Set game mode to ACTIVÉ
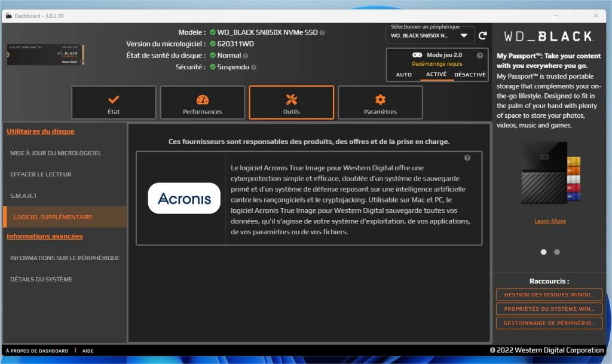612x364 pixels. (x=436, y=74)
